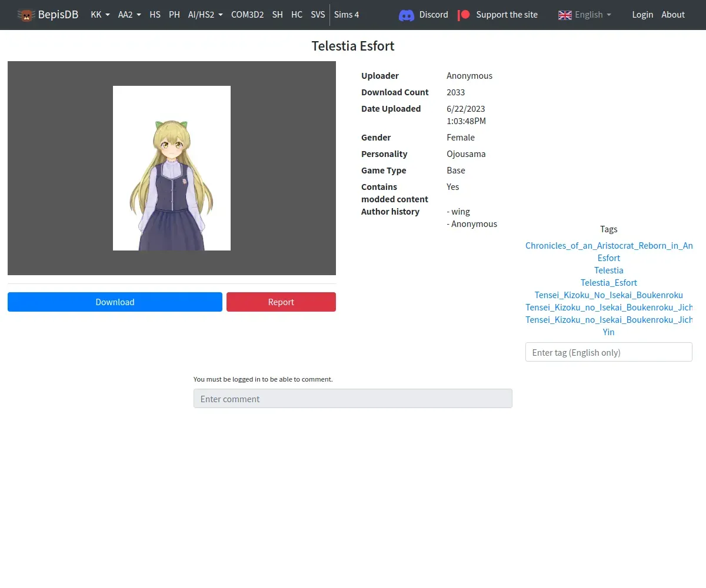
Task: Click the Tags section heading
Action: click(609, 229)
